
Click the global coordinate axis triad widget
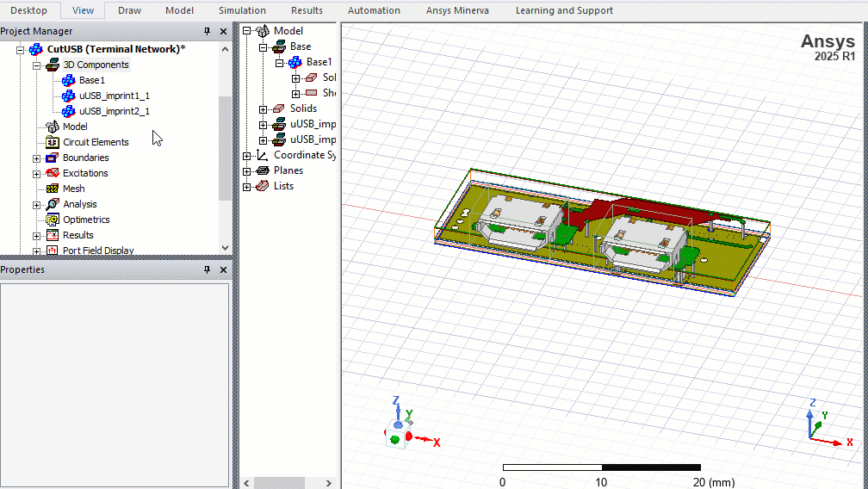(824, 424)
